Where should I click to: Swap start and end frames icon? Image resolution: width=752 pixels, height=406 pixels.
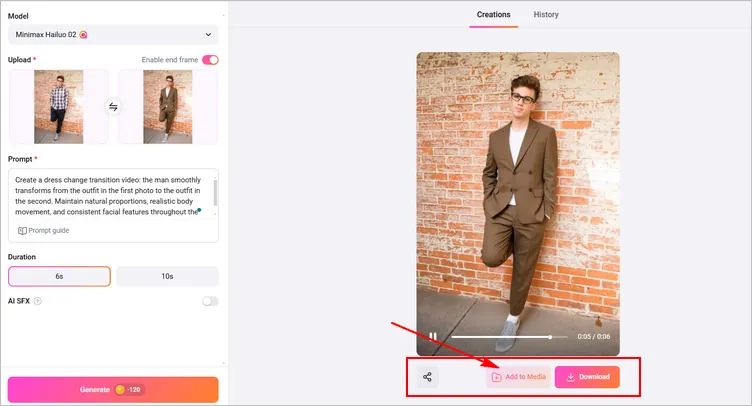pyautogui.click(x=113, y=106)
